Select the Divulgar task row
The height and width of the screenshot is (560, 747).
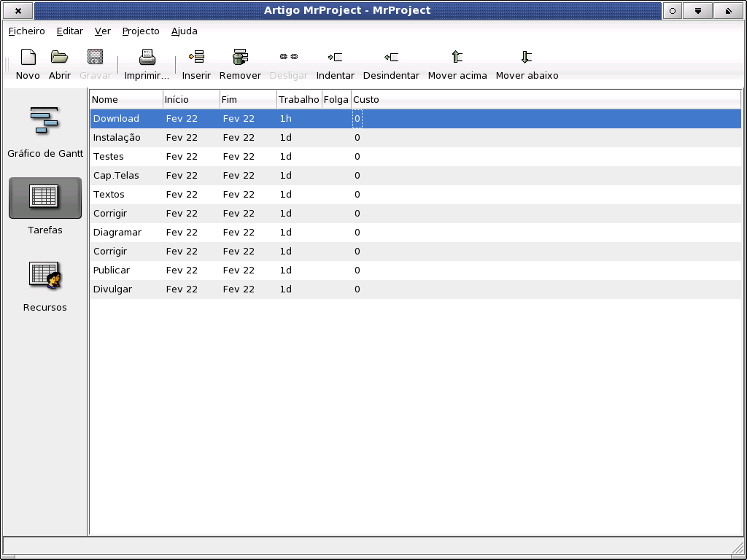[415, 289]
